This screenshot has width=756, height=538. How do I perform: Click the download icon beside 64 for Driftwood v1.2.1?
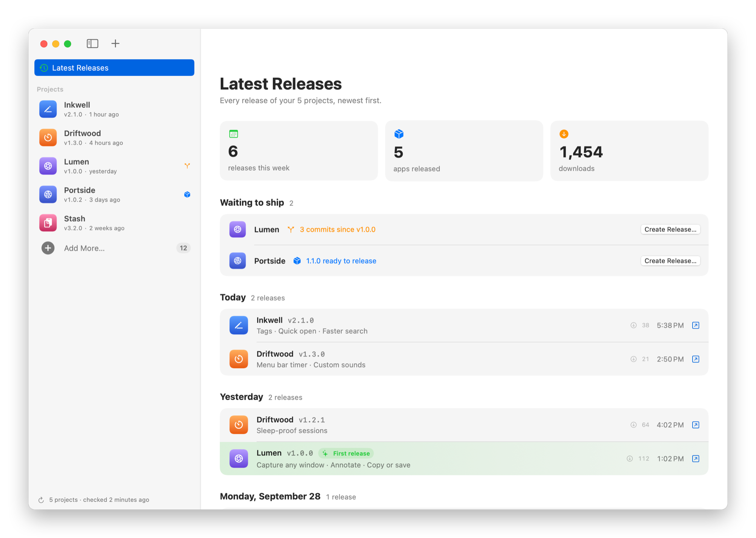[x=634, y=425]
